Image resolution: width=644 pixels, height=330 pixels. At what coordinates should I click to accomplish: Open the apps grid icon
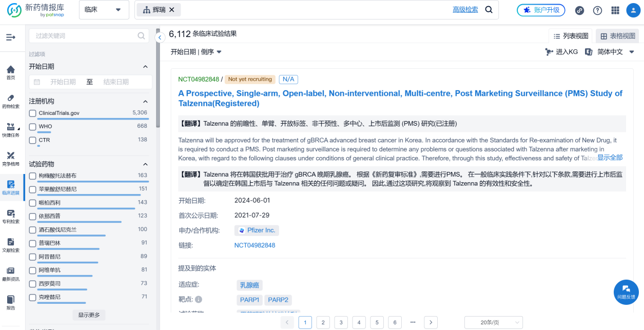pos(615,10)
